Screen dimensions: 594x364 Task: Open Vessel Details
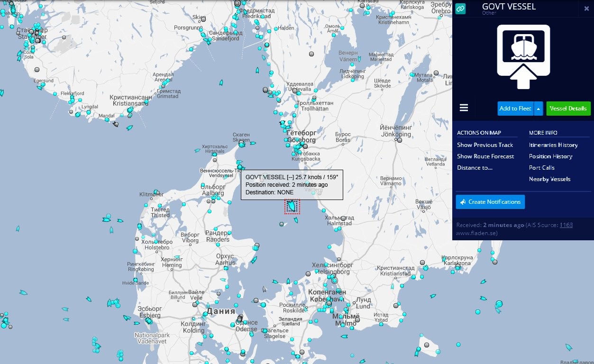(x=568, y=109)
